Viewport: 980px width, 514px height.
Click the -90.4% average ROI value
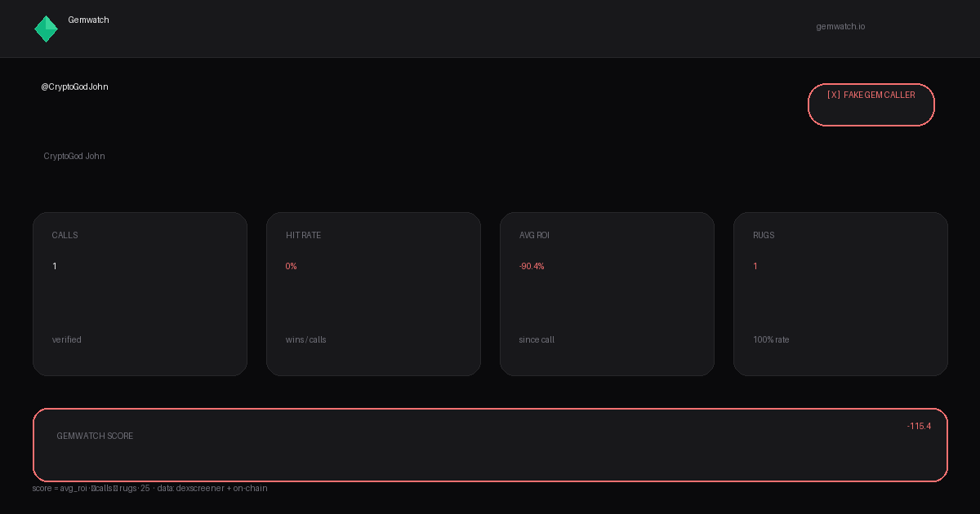[532, 267]
